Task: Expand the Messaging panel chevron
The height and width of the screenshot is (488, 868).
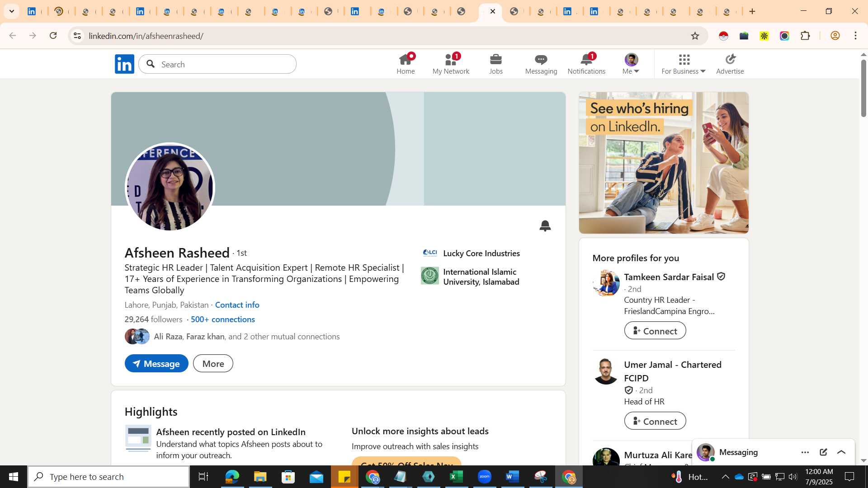Action: coord(841,452)
